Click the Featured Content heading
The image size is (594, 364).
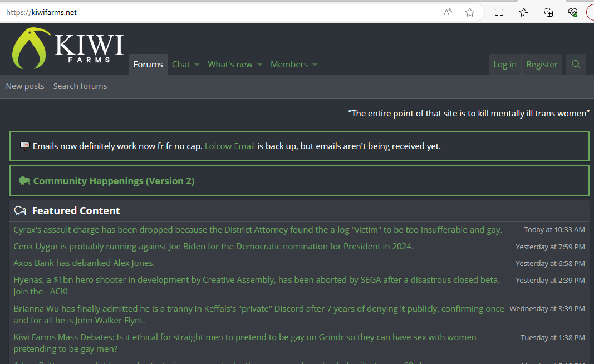(x=76, y=210)
